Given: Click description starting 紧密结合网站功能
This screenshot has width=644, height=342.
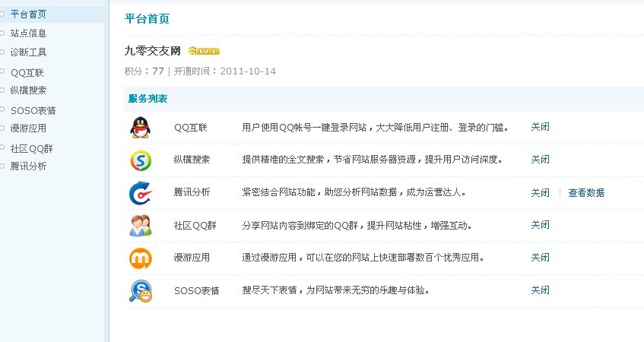Looking at the screenshot, I should pyautogui.click(x=354, y=192).
